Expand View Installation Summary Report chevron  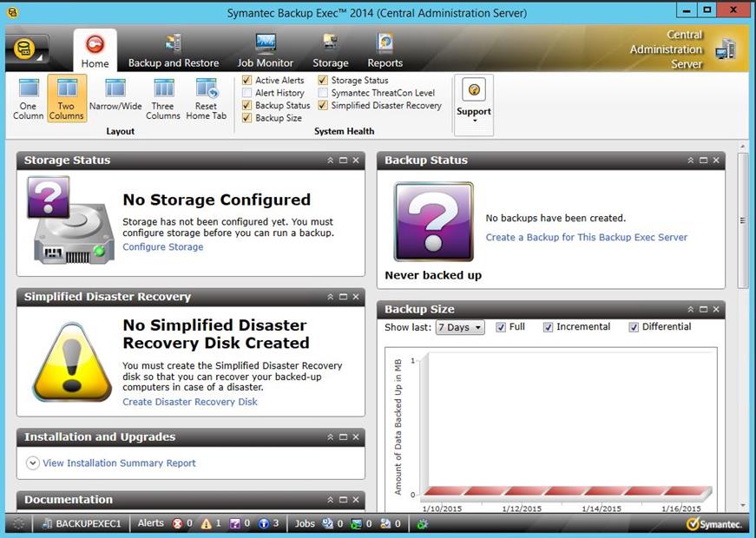32,463
